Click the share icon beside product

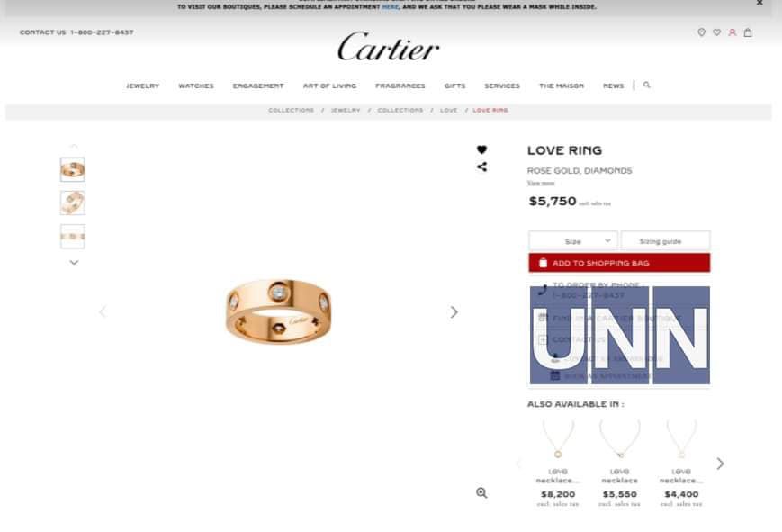pyautogui.click(x=481, y=167)
